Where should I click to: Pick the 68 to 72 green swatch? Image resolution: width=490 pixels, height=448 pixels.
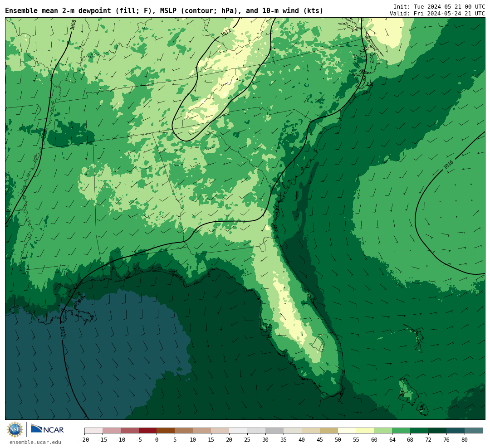[420, 431]
